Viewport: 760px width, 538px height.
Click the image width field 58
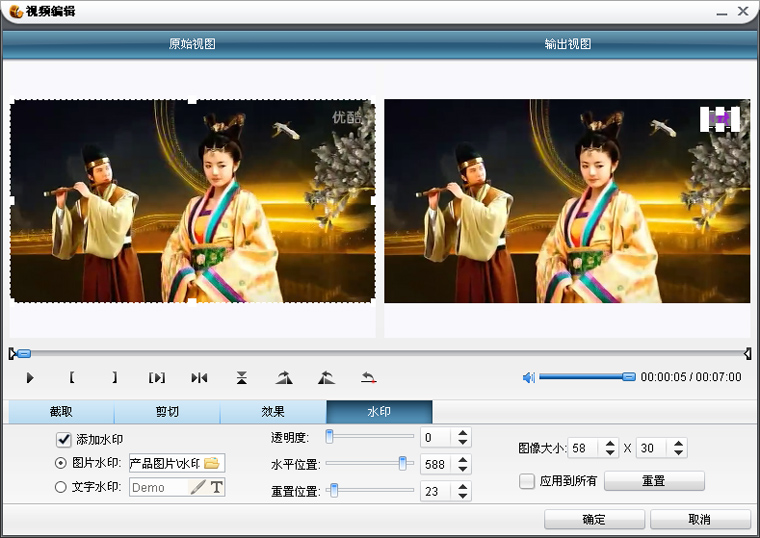(585, 448)
